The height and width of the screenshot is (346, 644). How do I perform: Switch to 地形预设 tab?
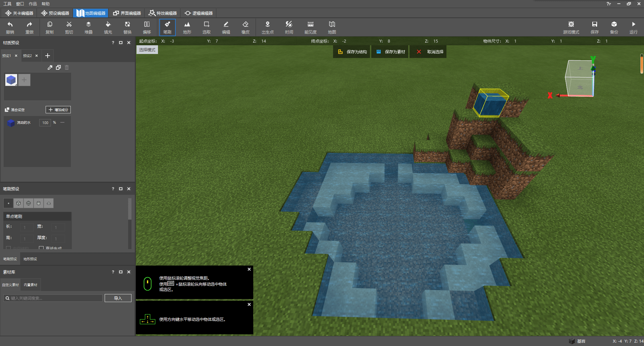pos(30,259)
